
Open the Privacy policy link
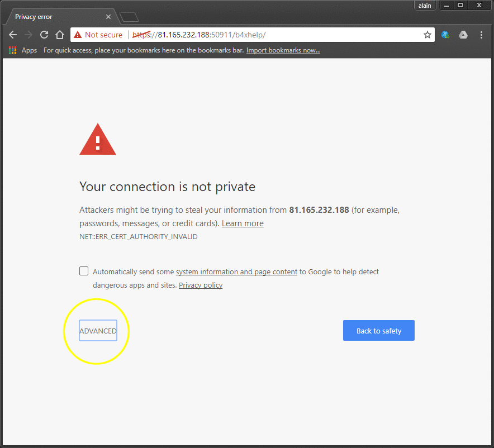[201, 285]
